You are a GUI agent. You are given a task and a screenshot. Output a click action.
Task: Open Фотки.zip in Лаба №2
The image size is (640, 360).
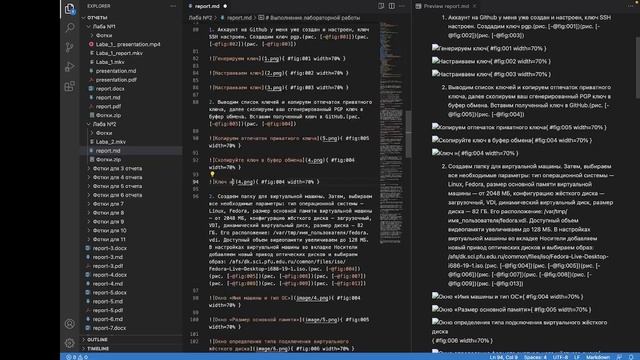point(108,160)
